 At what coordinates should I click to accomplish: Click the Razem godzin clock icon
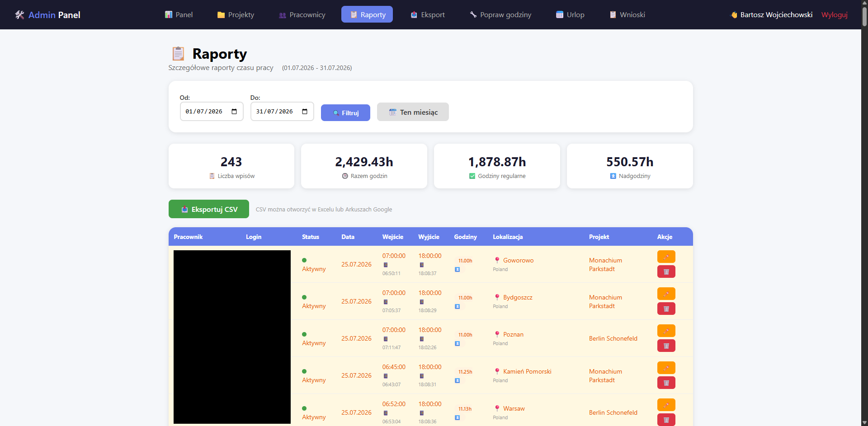(x=345, y=176)
